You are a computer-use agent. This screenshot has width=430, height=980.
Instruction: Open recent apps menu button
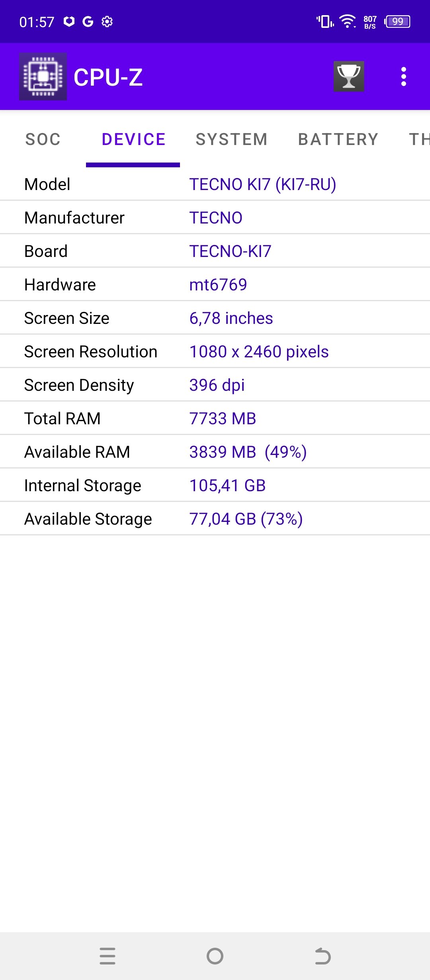click(x=107, y=956)
